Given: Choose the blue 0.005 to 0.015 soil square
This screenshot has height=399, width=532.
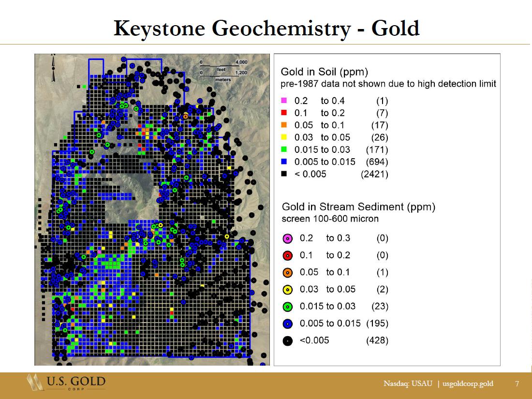Looking at the screenshot, I should tap(284, 162).
